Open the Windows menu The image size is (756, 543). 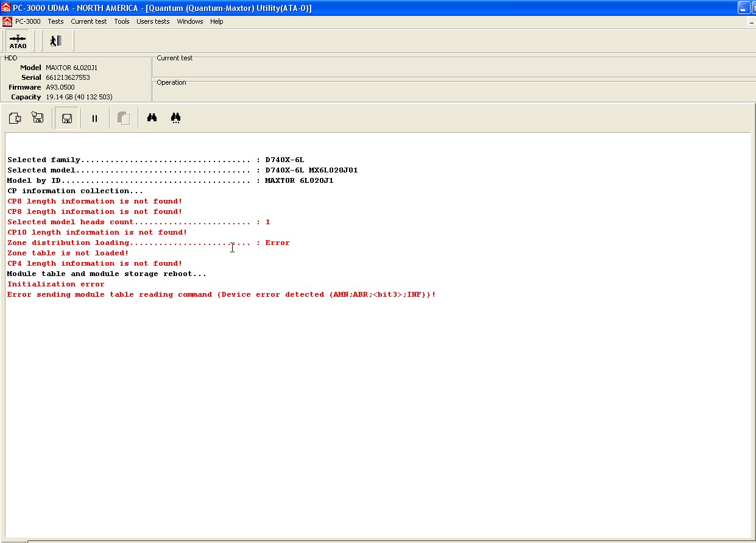click(x=190, y=21)
